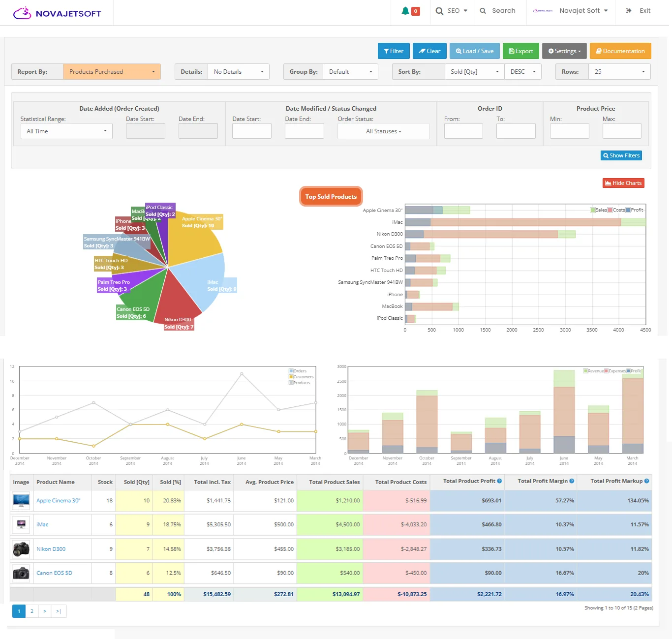Go to page 1 in pagination
The image size is (672, 639).
pos(19,611)
